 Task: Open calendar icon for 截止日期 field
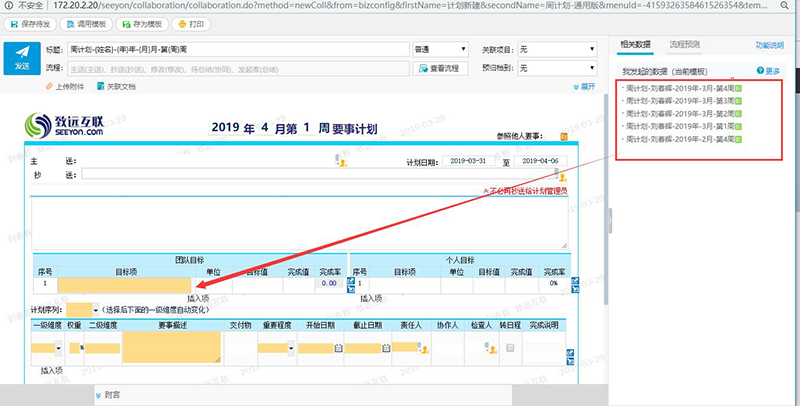tap(387, 347)
